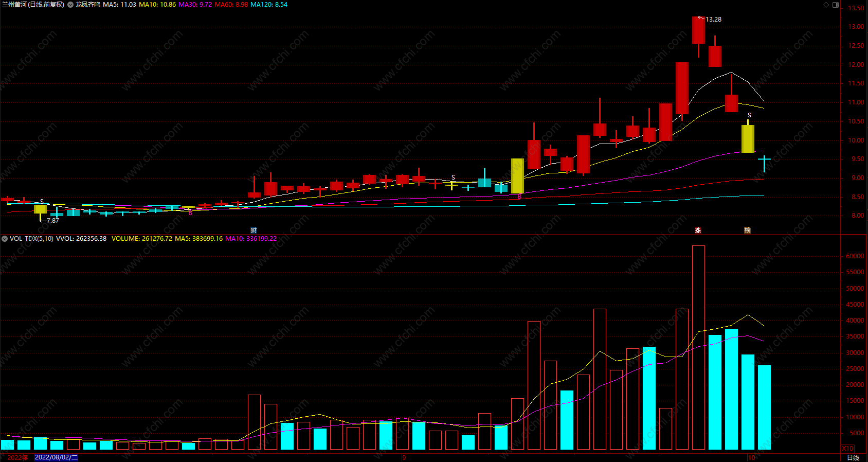
Task: Toggle the side panel icon at top-right
Action: [x=836, y=5]
